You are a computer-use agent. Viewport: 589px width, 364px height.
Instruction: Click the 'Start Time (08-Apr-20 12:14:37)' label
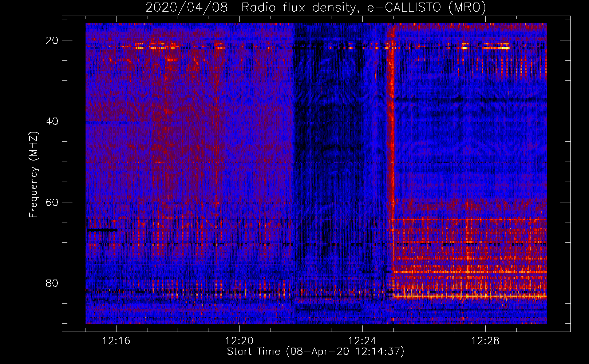pos(316,352)
